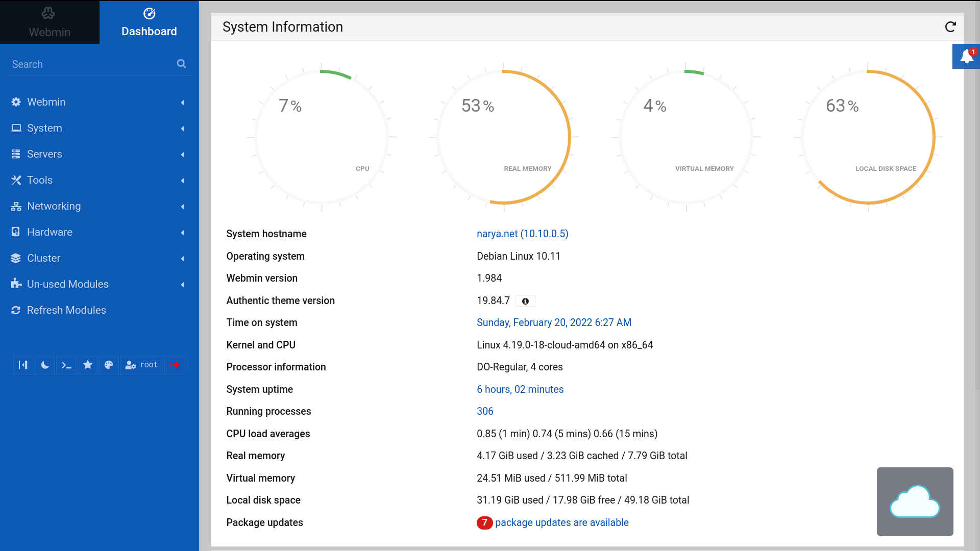This screenshot has height=551, width=980.
Task: Click theme version info icon
Action: point(525,302)
